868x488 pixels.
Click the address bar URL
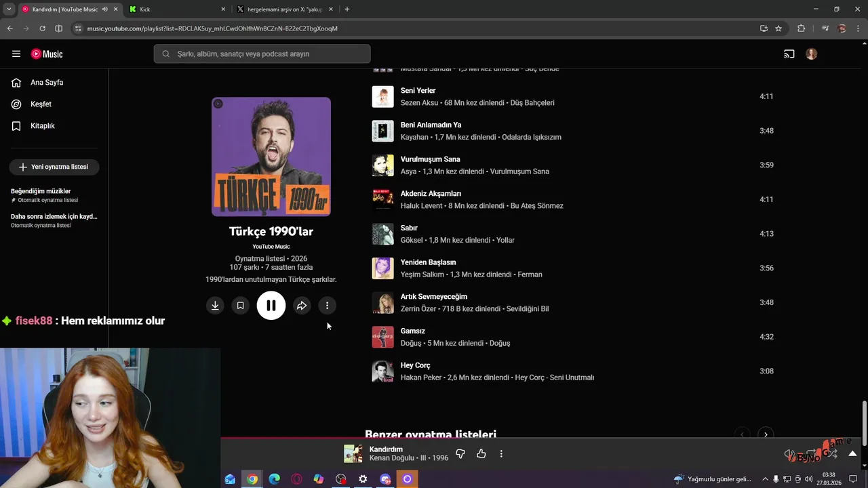tap(212, 28)
